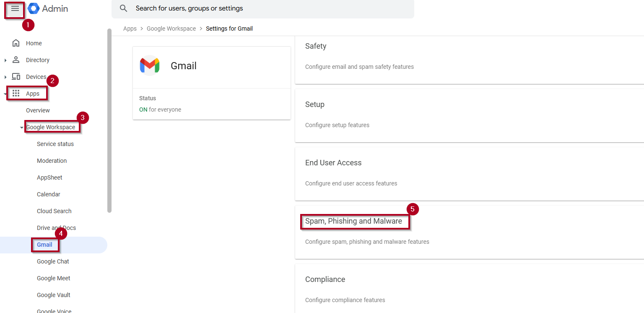Select Gmail in the sidebar
Screen dimensions: 644x313
pos(44,245)
